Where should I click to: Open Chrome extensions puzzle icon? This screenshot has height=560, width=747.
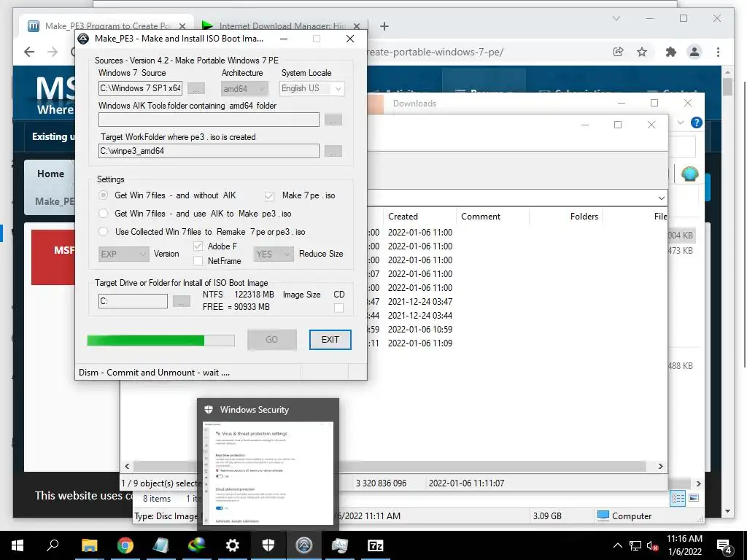point(671,52)
